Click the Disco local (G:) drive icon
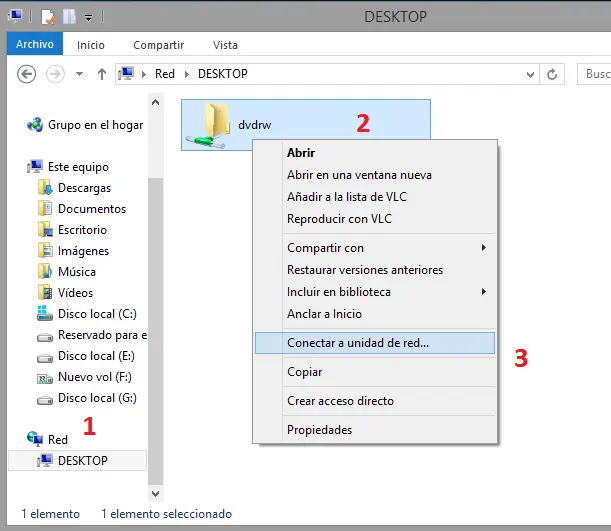The height and width of the screenshot is (531, 611). point(45,400)
